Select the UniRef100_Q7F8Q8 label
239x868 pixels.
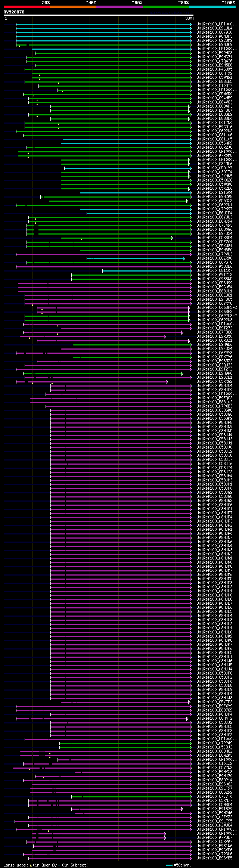click(214, 332)
